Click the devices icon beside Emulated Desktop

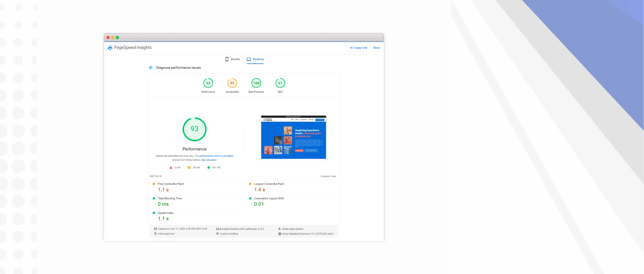pyautogui.click(x=218, y=229)
